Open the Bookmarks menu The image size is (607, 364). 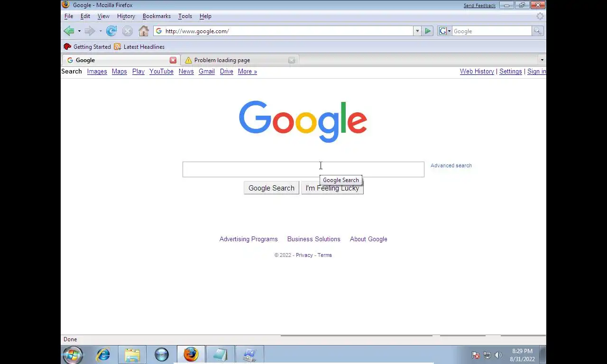pos(156,16)
